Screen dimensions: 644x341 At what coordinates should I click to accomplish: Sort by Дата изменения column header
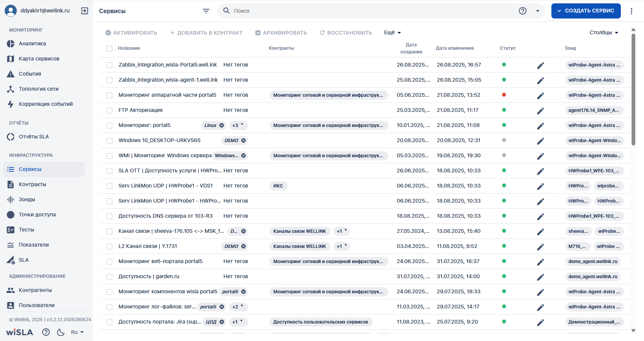tap(455, 48)
